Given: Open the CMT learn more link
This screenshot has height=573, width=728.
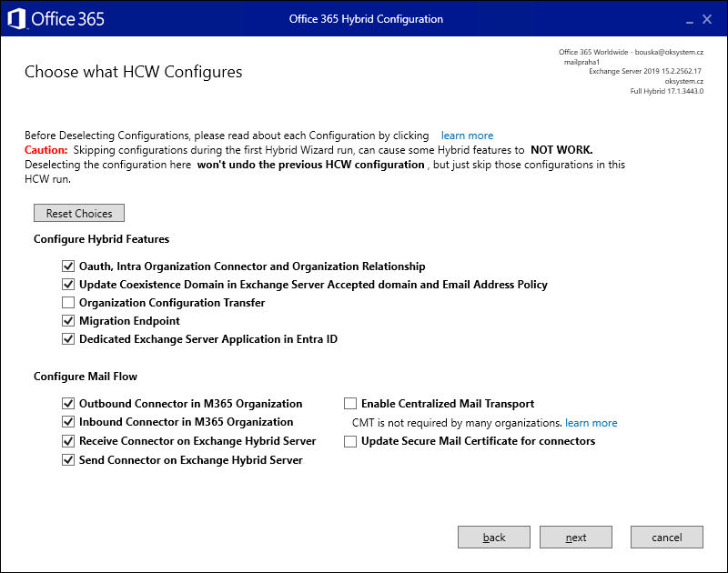Looking at the screenshot, I should [591, 422].
